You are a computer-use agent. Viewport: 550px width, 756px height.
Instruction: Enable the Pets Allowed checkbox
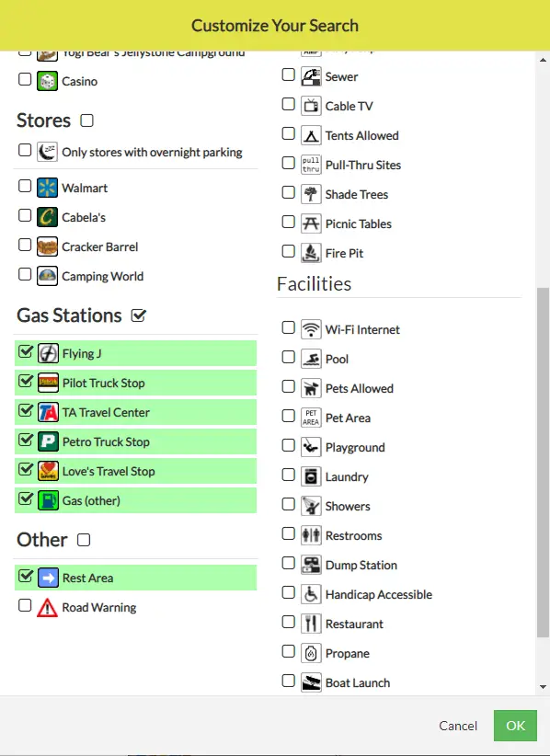[x=288, y=386]
